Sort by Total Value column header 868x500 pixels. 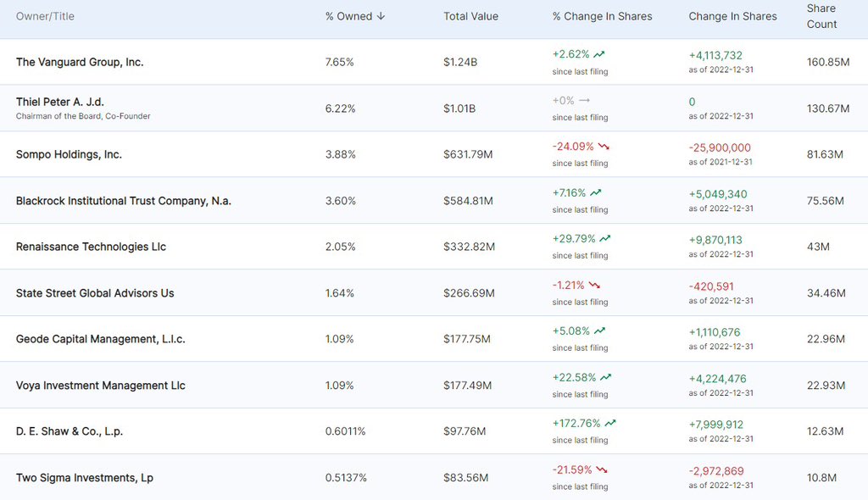point(470,17)
